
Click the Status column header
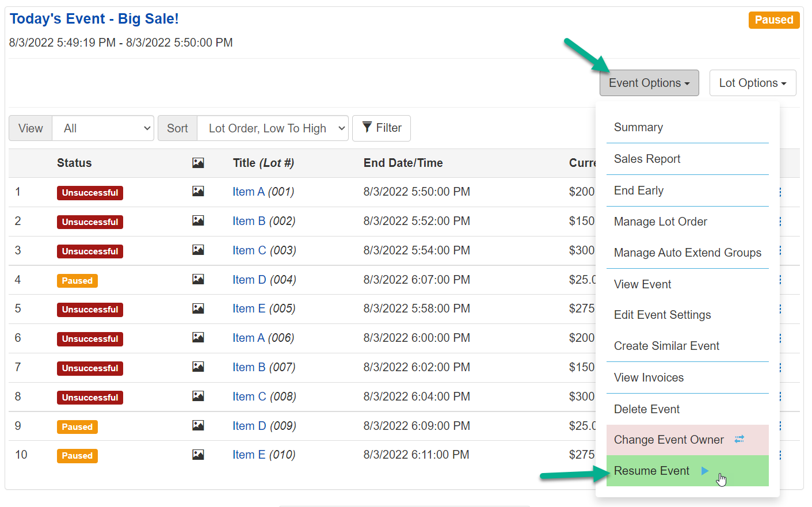74,163
